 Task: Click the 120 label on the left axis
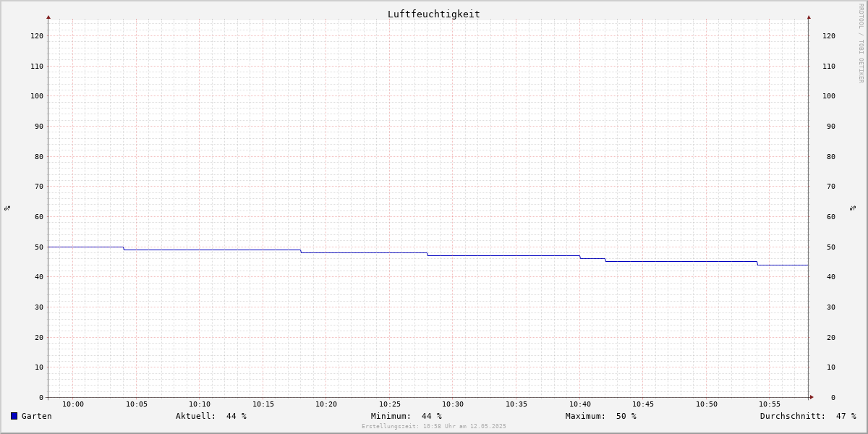click(x=37, y=36)
